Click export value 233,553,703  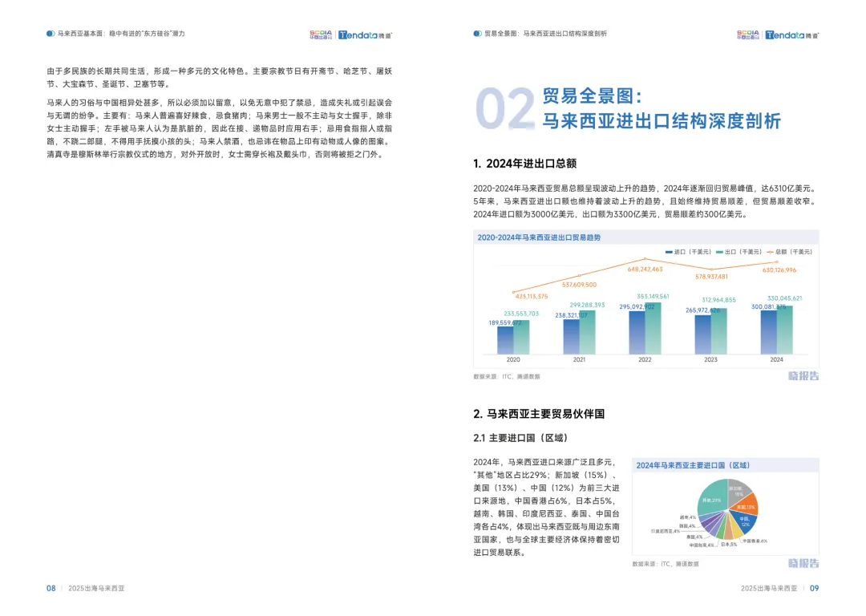click(x=521, y=314)
